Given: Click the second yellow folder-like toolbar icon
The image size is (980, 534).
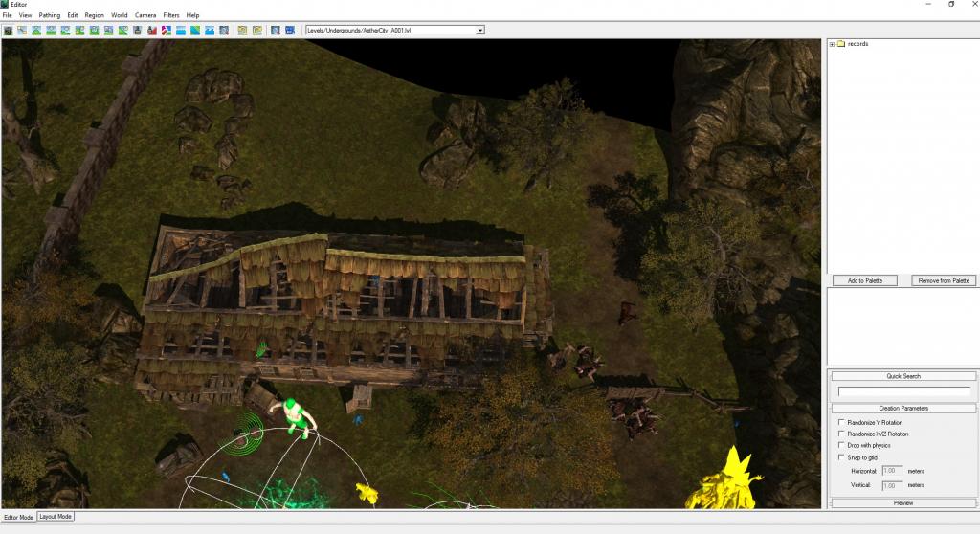Looking at the screenshot, I should (256, 30).
